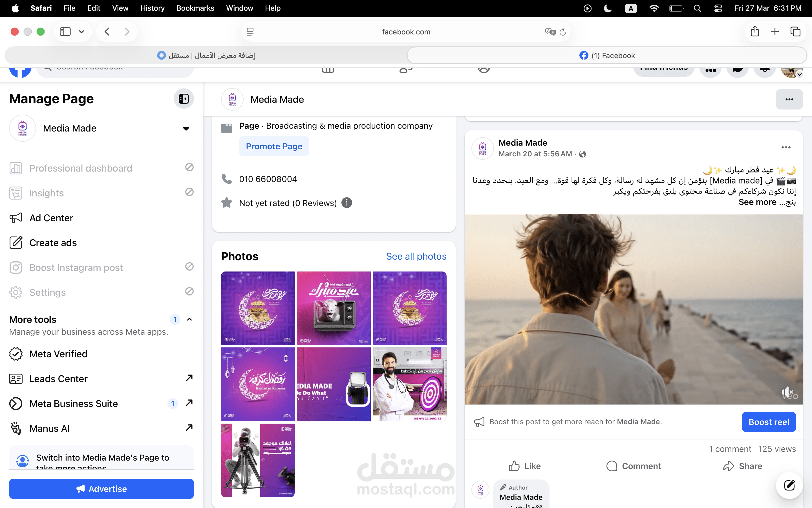Toggle Safari sidebar

coord(65,32)
